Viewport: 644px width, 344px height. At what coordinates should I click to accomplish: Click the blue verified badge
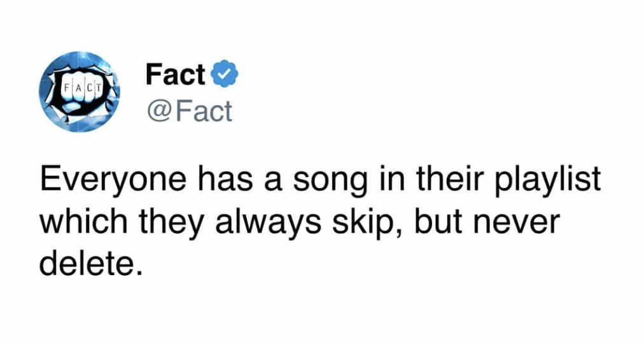click(x=223, y=76)
